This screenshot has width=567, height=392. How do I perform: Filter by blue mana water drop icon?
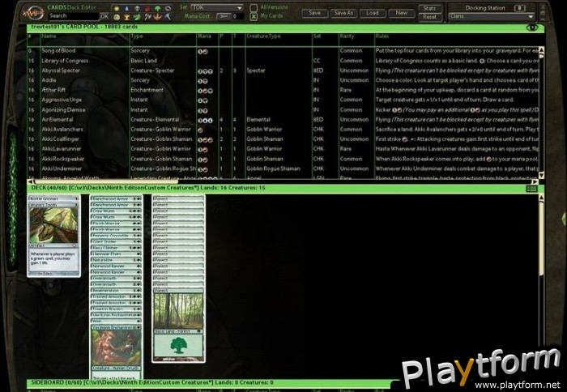click(x=127, y=8)
